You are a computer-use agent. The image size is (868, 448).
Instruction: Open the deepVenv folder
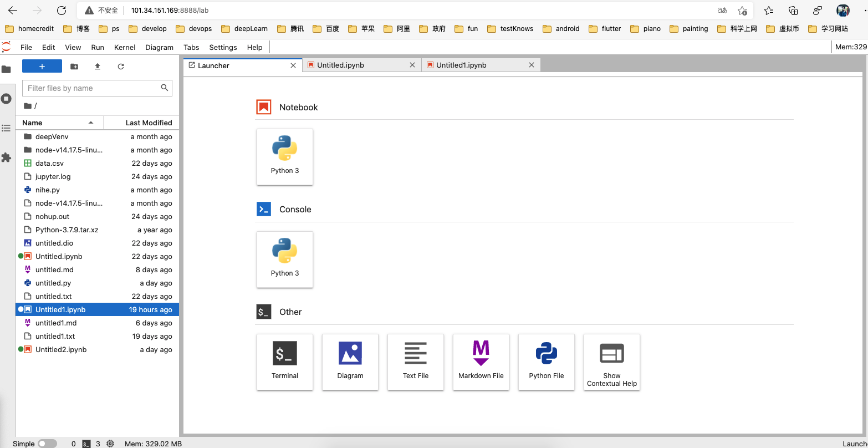point(52,136)
